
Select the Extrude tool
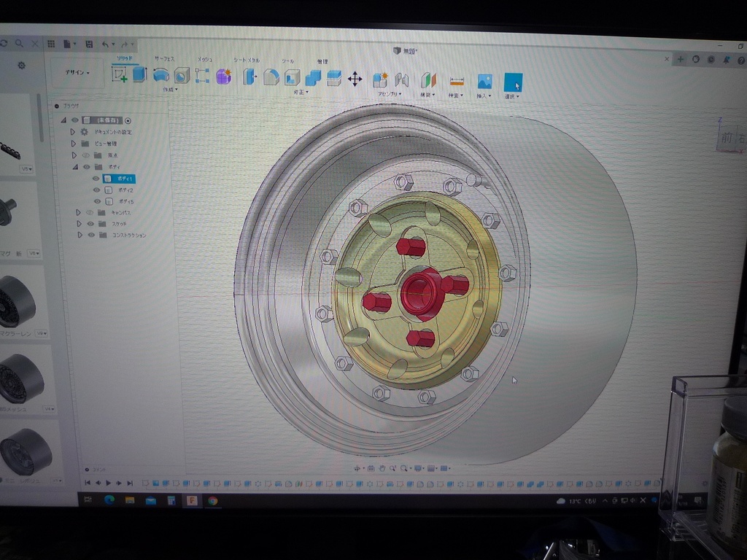(x=139, y=74)
